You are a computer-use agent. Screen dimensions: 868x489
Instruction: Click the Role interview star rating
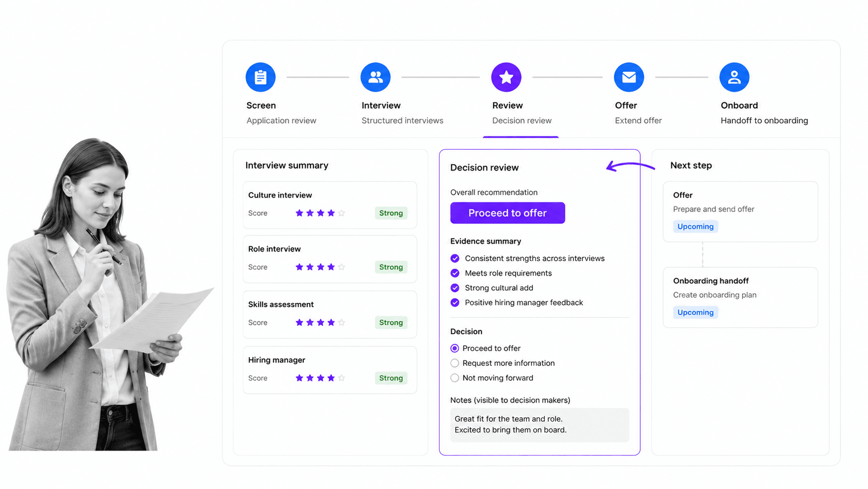click(320, 267)
